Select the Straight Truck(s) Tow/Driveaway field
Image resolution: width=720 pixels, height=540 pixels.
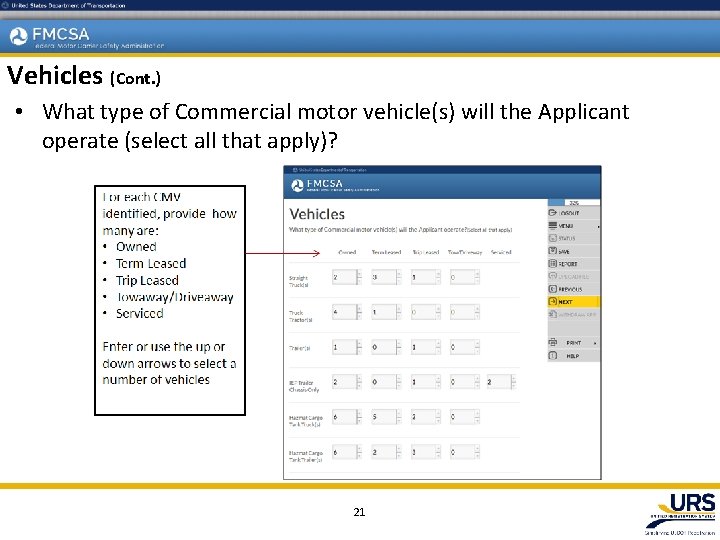pyautogui.click(x=465, y=277)
